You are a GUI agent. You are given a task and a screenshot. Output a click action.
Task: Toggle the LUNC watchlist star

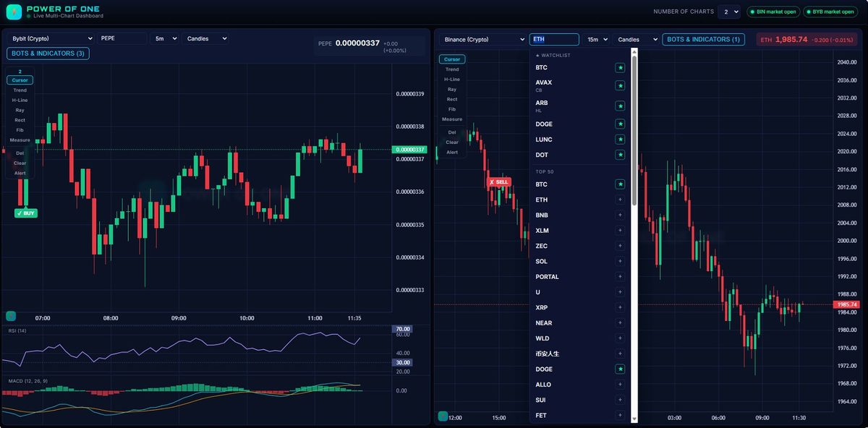[620, 140]
